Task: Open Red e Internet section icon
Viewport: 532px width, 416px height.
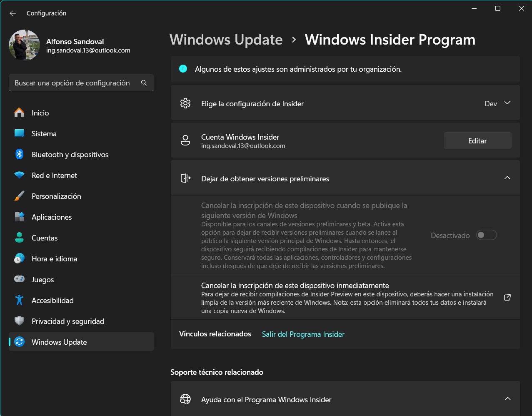Action: [20, 175]
